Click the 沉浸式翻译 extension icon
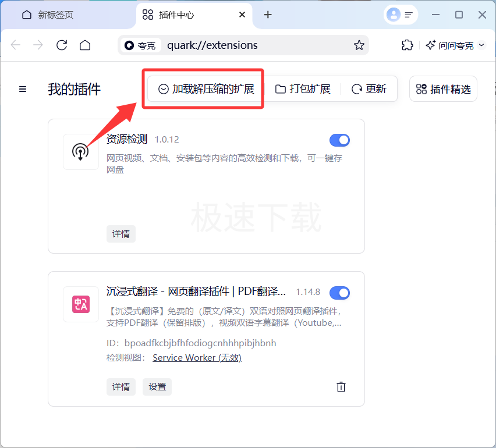The height and width of the screenshot is (448, 496). (81, 304)
